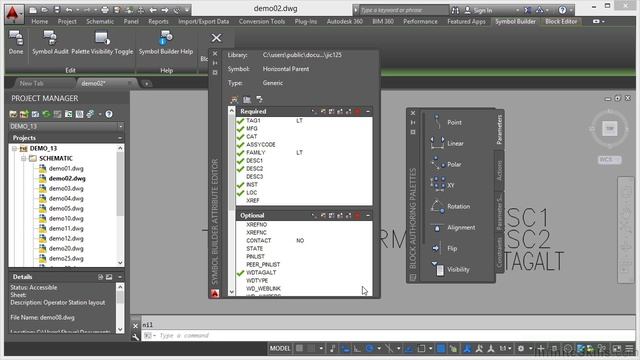Screen dimensions: 640x360
Task: Toggle the FAMILY attribute checkmark
Action: pyautogui.click(x=240, y=153)
